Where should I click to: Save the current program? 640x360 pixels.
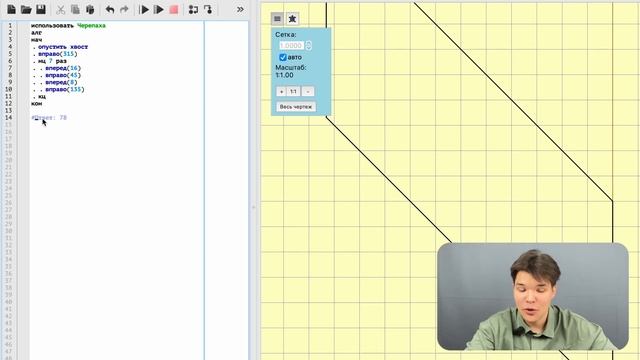[41, 9]
